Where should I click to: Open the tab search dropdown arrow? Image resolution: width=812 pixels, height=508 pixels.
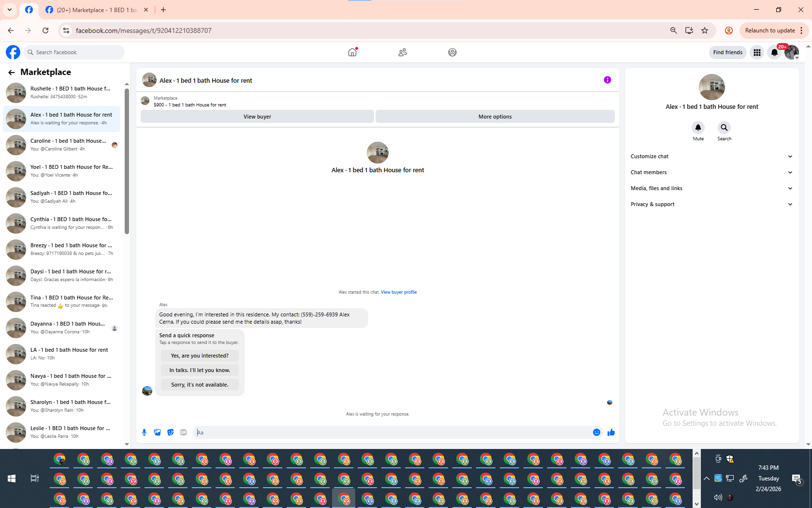9,10
